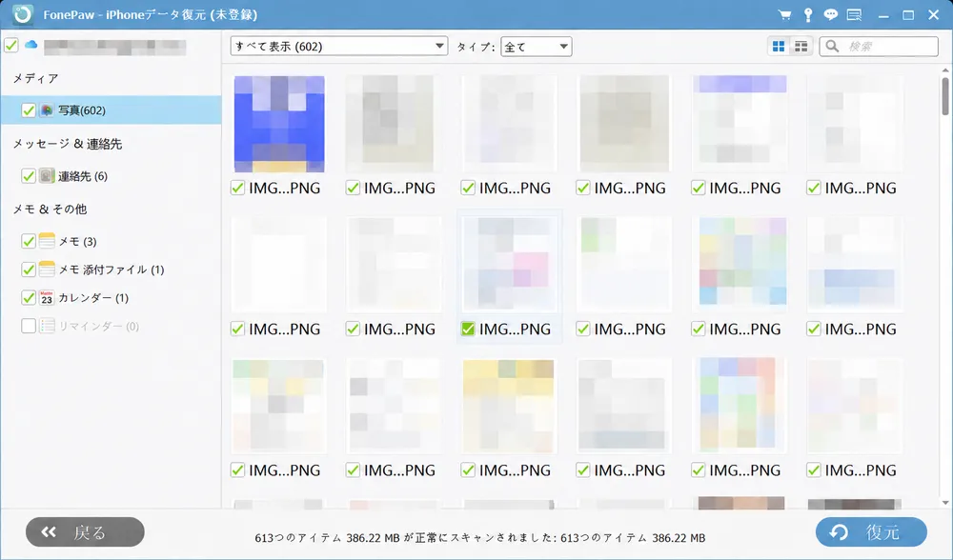
Task: Click the タイプ: label
Action: coord(476,47)
